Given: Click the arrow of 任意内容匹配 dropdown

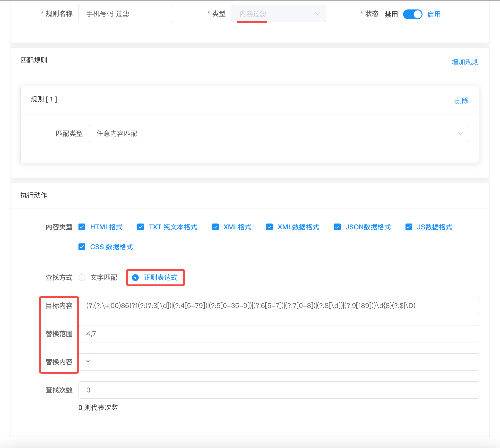Looking at the screenshot, I should tap(460, 133).
